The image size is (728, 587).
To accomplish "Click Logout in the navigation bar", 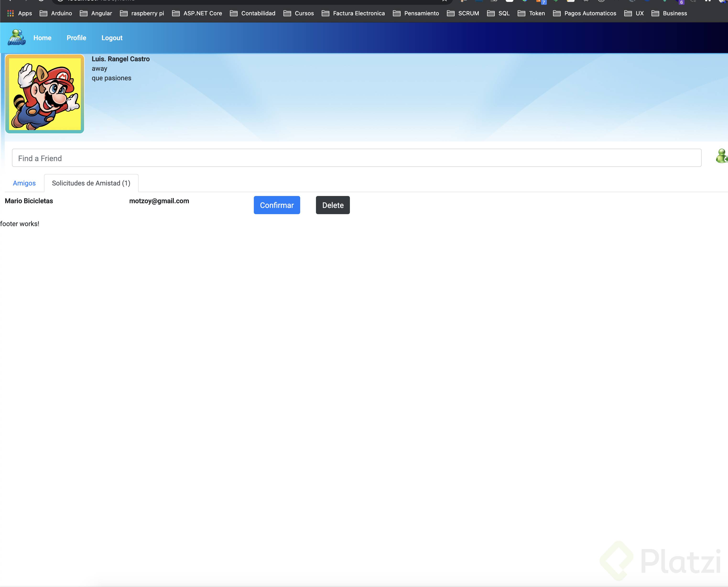I will pyautogui.click(x=112, y=38).
